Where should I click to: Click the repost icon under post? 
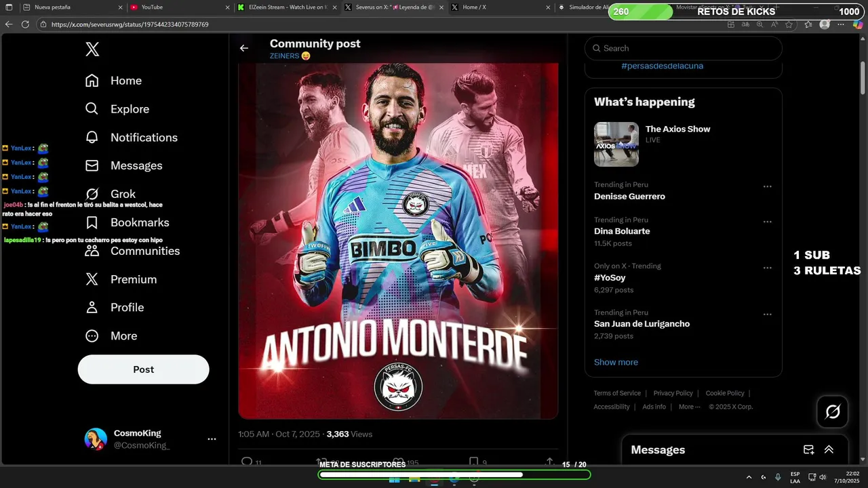[x=323, y=462]
